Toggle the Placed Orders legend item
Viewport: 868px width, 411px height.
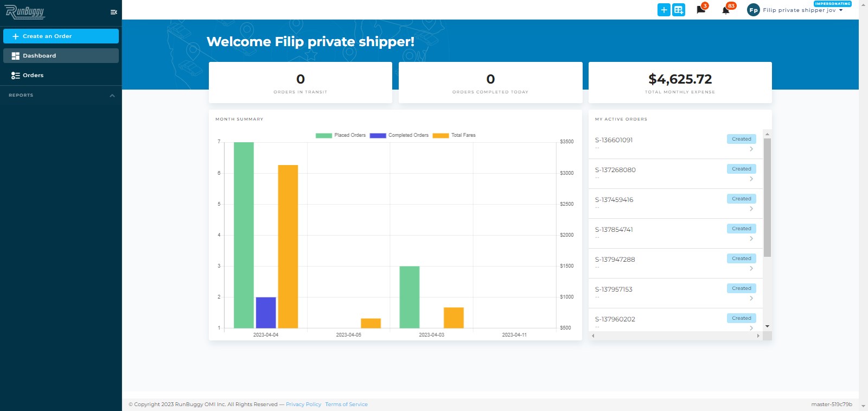click(x=341, y=135)
